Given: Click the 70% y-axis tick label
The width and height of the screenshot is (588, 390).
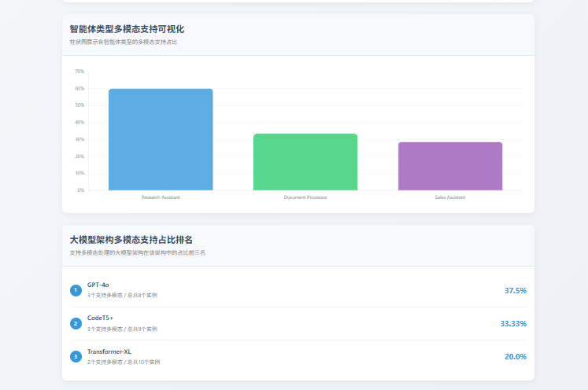Looking at the screenshot, I should click(80, 72).
